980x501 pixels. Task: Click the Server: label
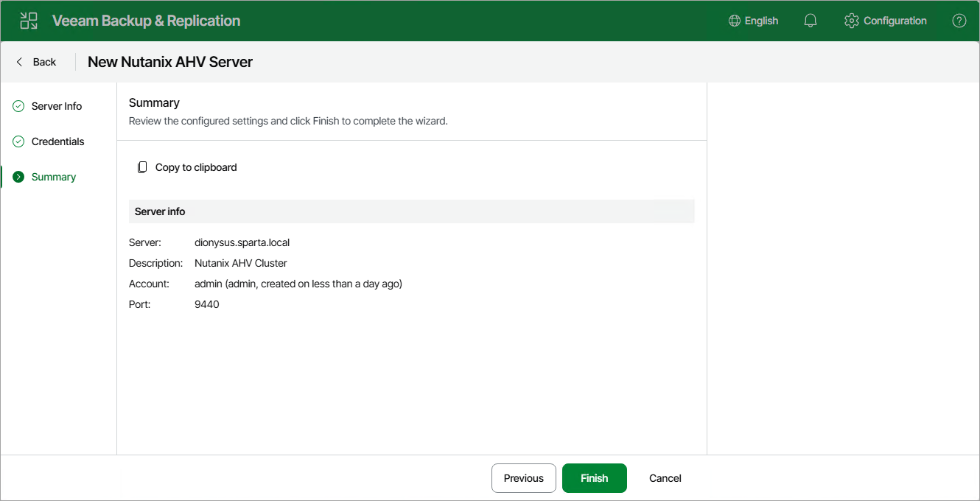pos(144,242)
